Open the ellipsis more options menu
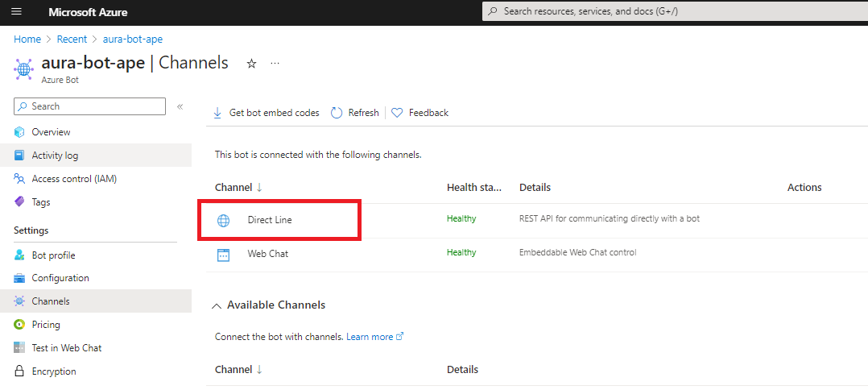 [x=275, y=64]
